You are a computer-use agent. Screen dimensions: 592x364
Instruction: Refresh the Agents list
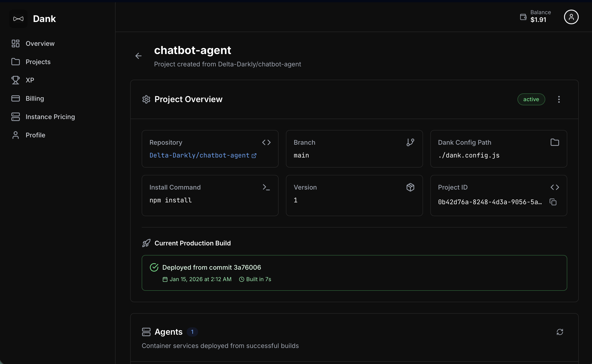pyautogui.click(x=560, y=332)
